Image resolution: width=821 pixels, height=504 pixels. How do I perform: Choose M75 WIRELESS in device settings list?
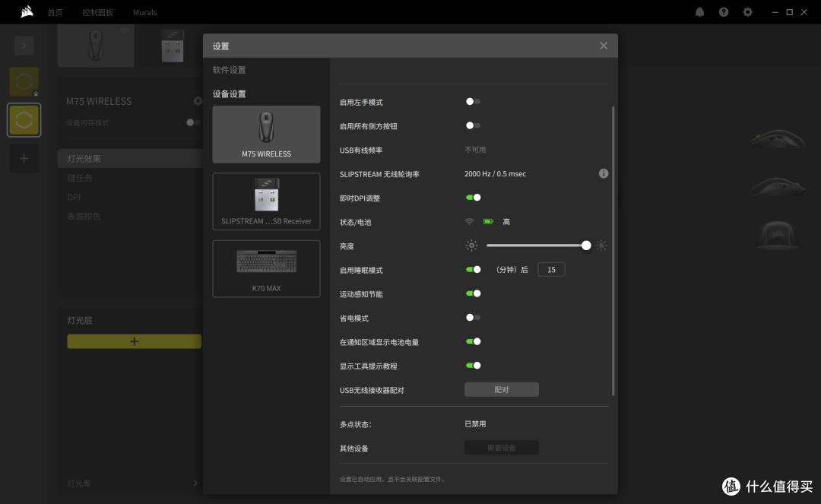point(267,135)
